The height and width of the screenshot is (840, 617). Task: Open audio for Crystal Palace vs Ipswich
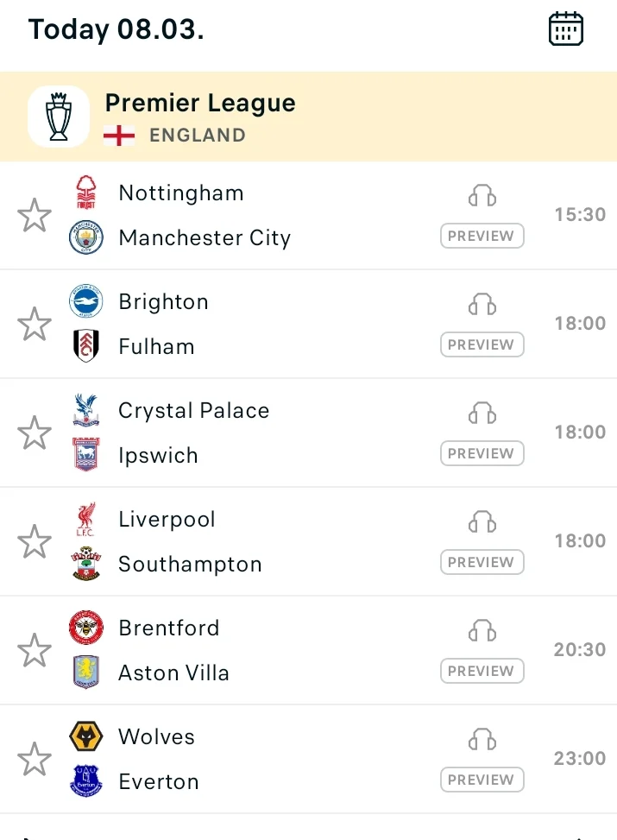[482, 413]
